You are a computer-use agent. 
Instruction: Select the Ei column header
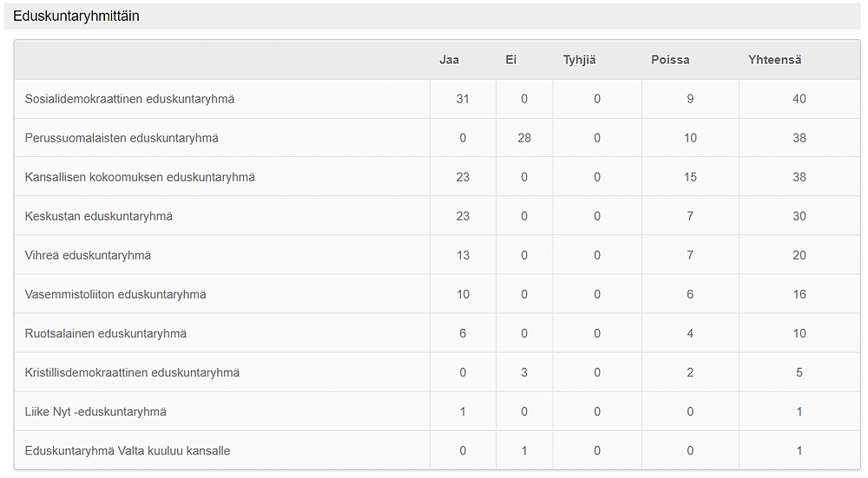(511, 60)
